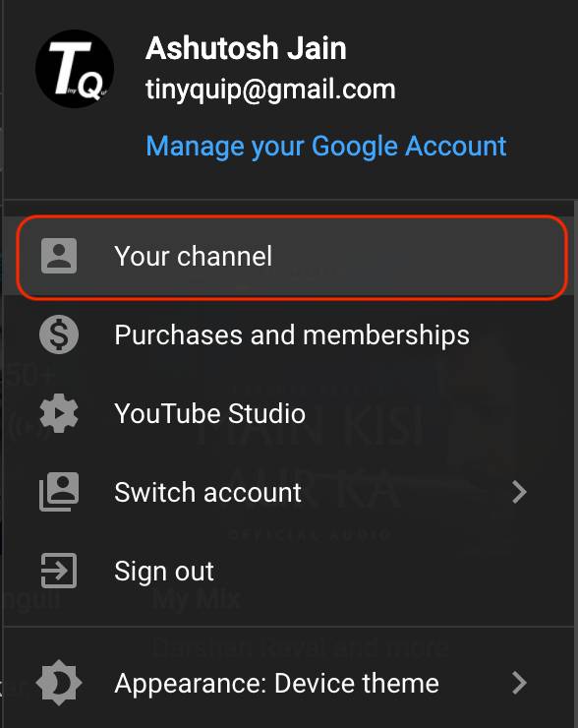
Task: Click the tinyquip@gmail.com email text
Action: pos(270,89)
